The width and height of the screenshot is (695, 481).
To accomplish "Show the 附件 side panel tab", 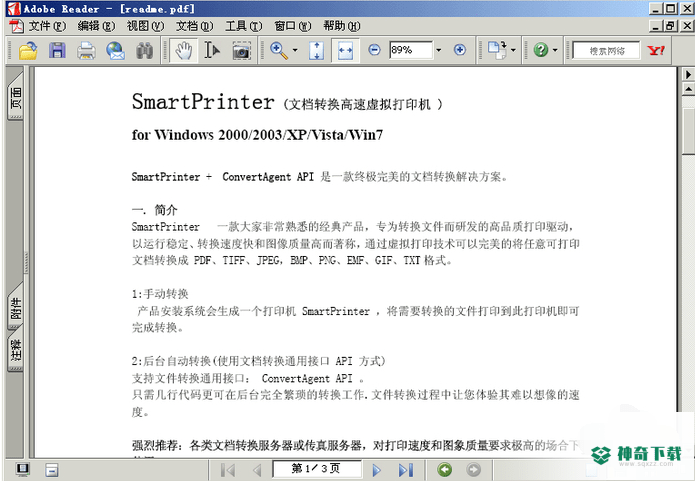I will (x=16, y=308).
